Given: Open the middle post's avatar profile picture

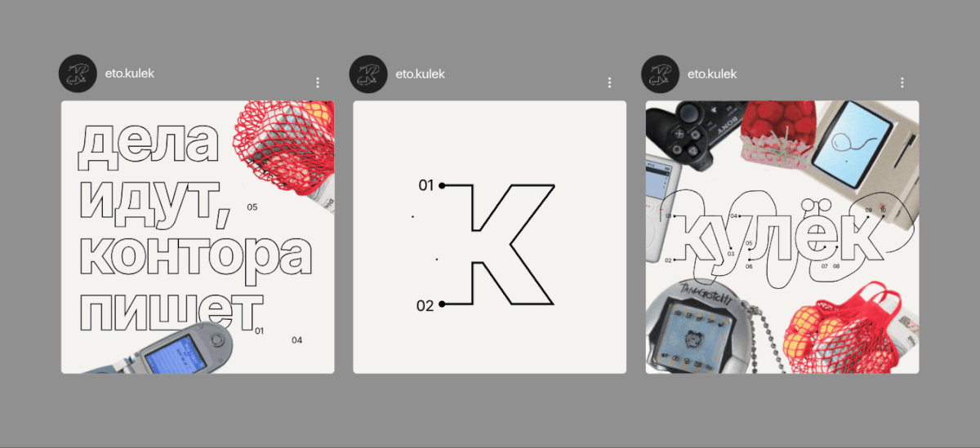Looking at the screenshot, I should tap(368, 74).
